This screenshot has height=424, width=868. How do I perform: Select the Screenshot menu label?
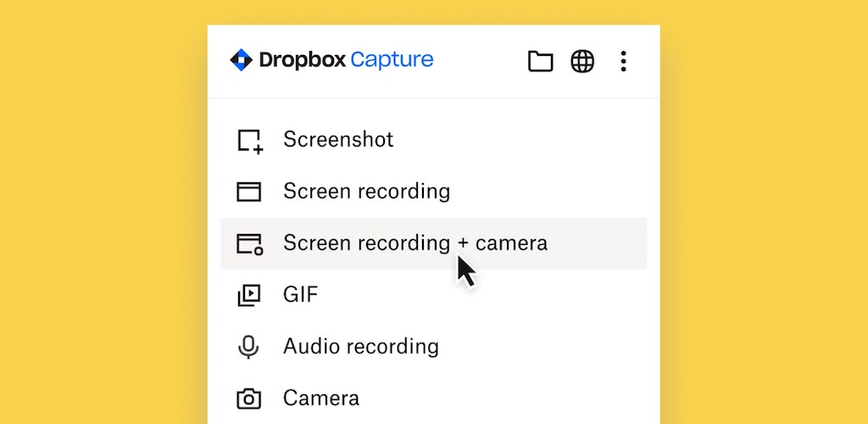pyautogui.click(x=338, y=139)
